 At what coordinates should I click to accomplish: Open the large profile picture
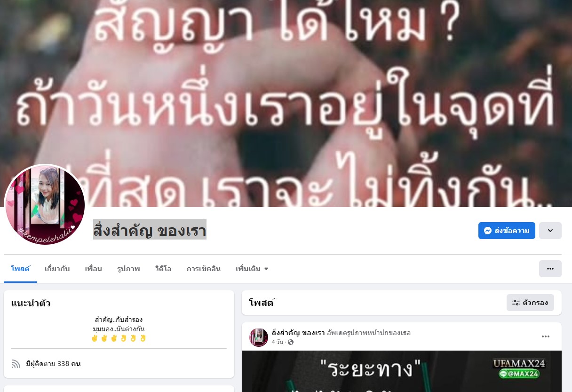pos(45,205)
